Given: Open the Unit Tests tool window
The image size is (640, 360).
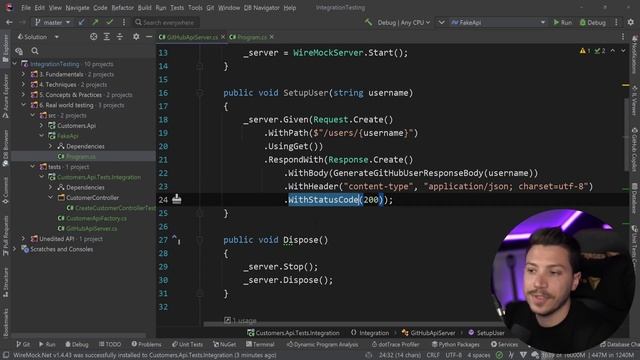Looking at the screenshot, I should (187, 344).
